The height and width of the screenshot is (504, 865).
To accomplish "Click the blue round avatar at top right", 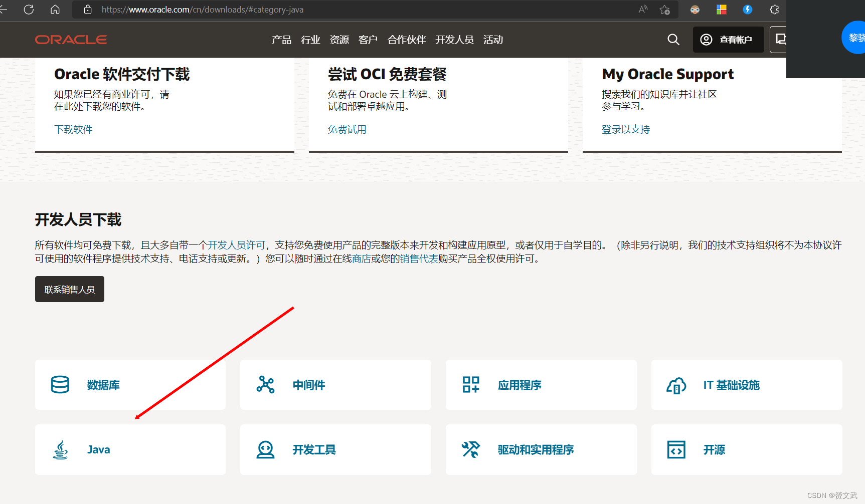I will 854,37.
